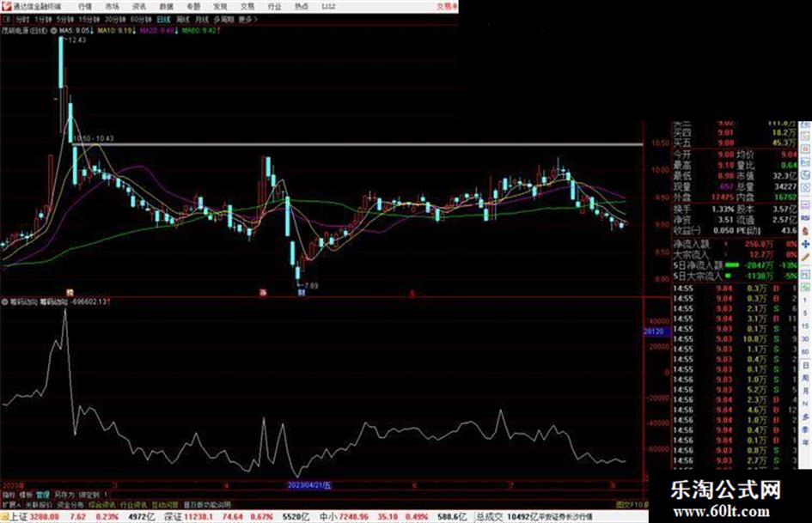This screenshot has width=812, height=523.
Task: Click the 28120 axis value label
Action: pos(656,331)
